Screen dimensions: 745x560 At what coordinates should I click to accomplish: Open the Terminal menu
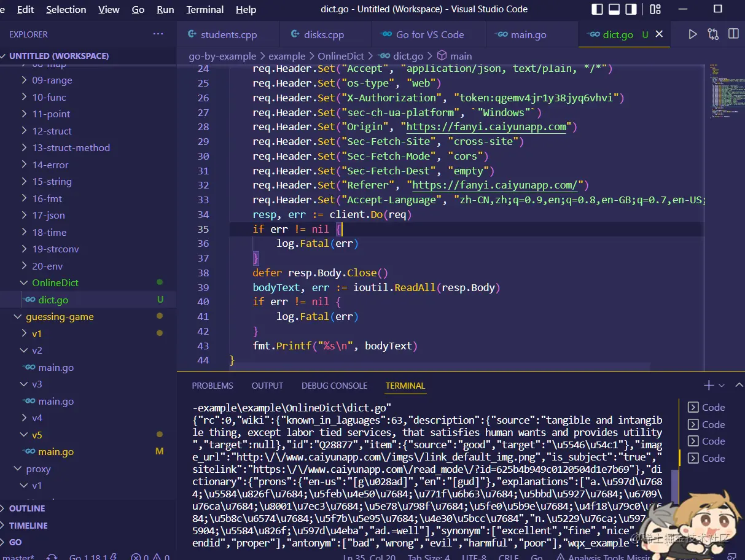(x=205, y=9)
